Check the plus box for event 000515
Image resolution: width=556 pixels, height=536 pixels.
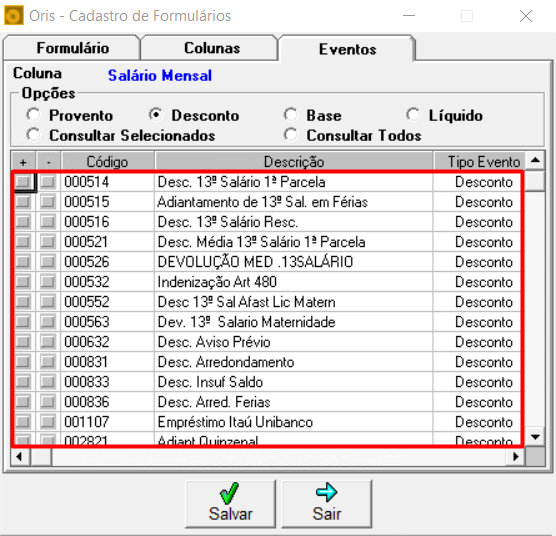[23, 202]
